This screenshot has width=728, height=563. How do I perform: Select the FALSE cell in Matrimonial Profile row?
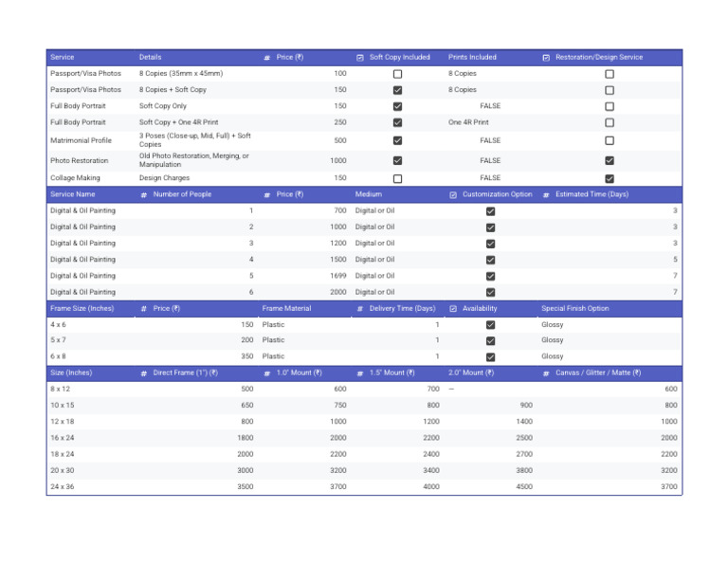point(491,140)
